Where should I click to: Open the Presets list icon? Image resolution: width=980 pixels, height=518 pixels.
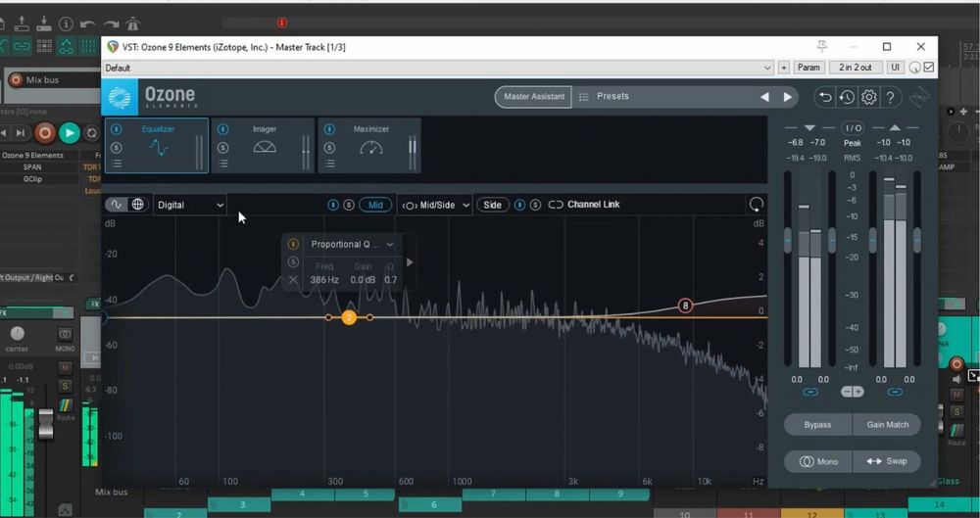[584, 97]
